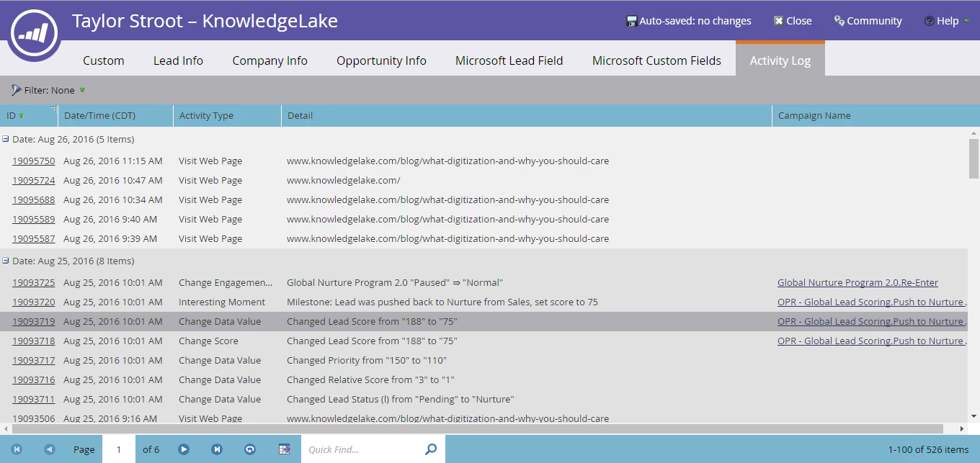Switch to the Microsoft Custom Fields tab
Image resolution: width=980 pixels, height=463 pixels.
(656, 60)
